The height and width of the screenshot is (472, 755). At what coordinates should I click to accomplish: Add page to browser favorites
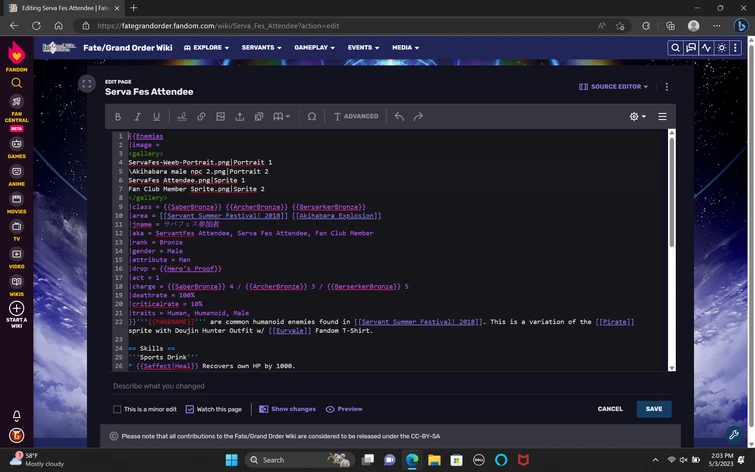pyautogui.click(x=620, y=26)
